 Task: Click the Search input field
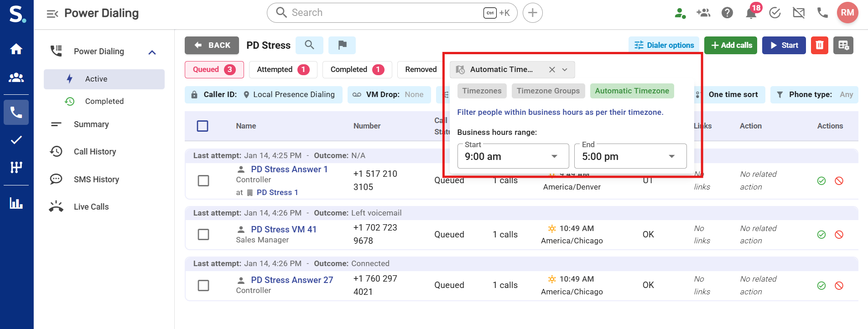[383, 13]
